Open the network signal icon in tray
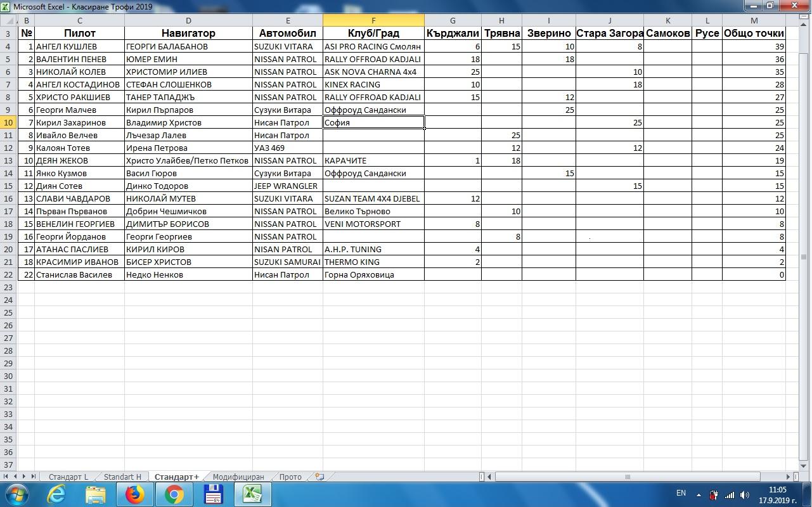The image size is (812, 507). click(x=730, y=494)
